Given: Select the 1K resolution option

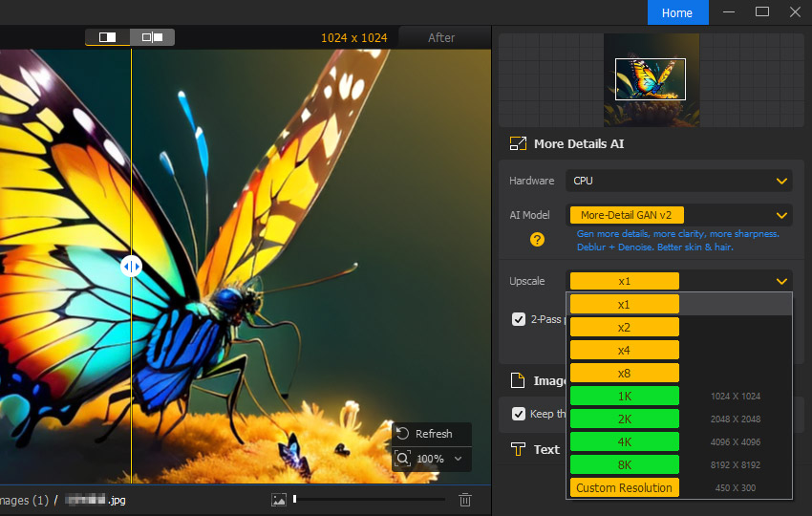Looking at the screenshot, I should (625, 396).
